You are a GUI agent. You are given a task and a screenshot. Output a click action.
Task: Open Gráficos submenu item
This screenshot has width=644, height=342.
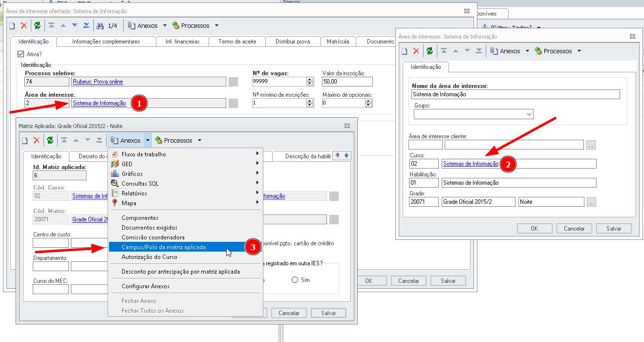click(x=186, y=173)
